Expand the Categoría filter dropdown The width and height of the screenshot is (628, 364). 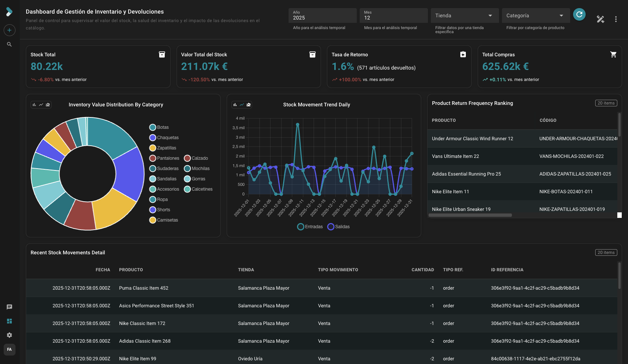pos(535,15)
